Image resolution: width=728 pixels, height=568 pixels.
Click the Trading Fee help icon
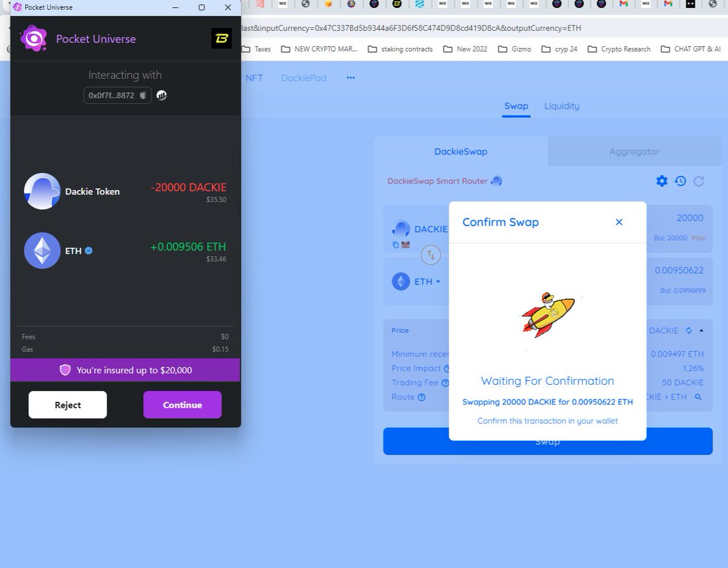coord(445,383)
